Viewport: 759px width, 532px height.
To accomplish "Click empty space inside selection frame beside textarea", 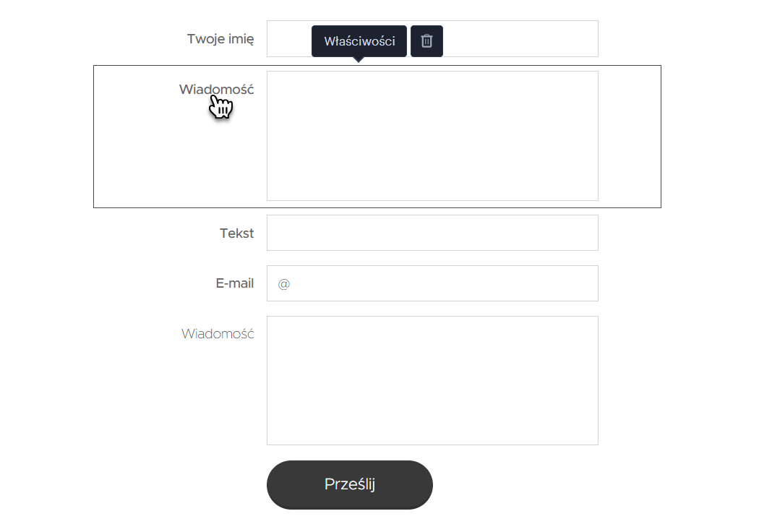I will (x=630, y=137).
